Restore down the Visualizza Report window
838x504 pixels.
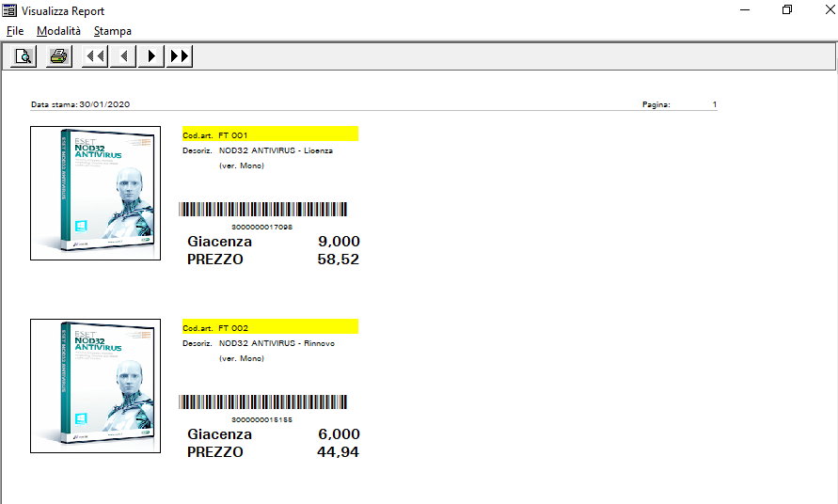click(787, 10)
